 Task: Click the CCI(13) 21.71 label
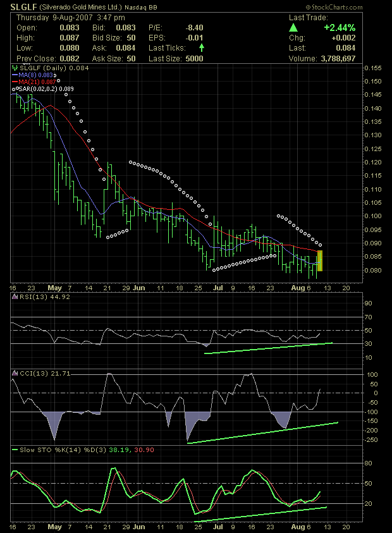coord(45,373)
